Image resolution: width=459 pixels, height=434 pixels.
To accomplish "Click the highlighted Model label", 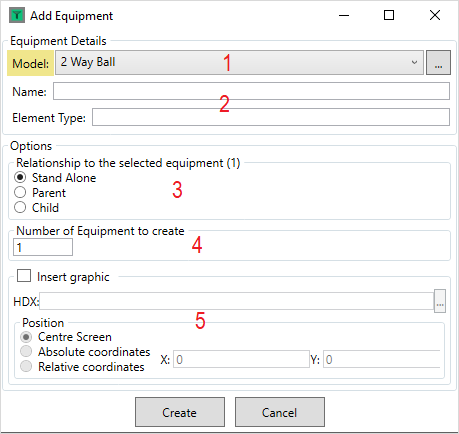I will pos(31,63).
